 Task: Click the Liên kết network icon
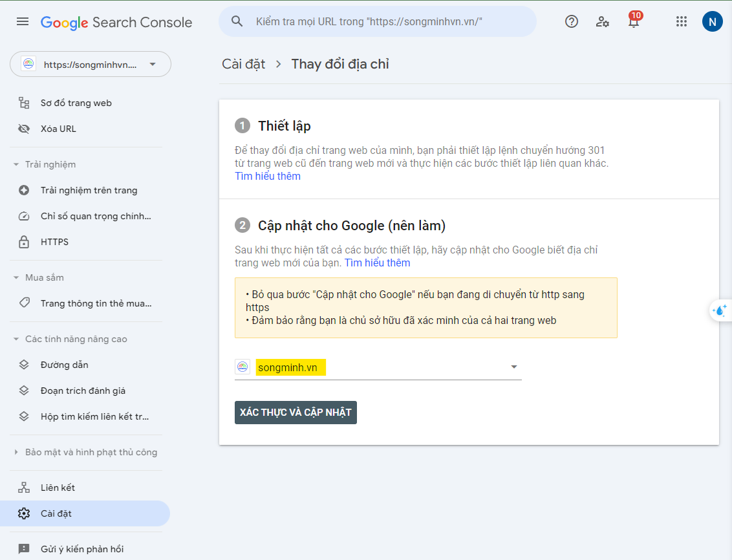pyautogui.click(x=24, y=487)
